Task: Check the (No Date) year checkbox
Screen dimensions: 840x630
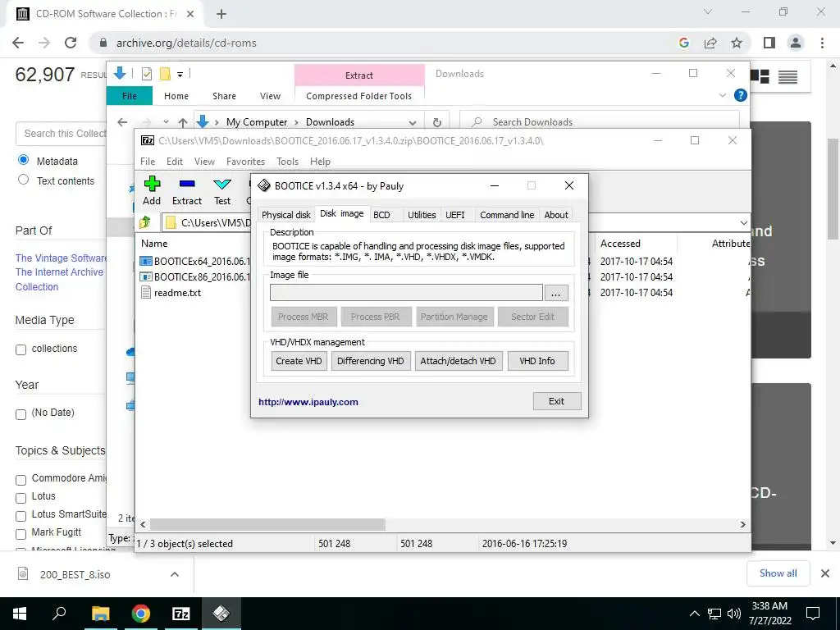Action: click(21, 414)
